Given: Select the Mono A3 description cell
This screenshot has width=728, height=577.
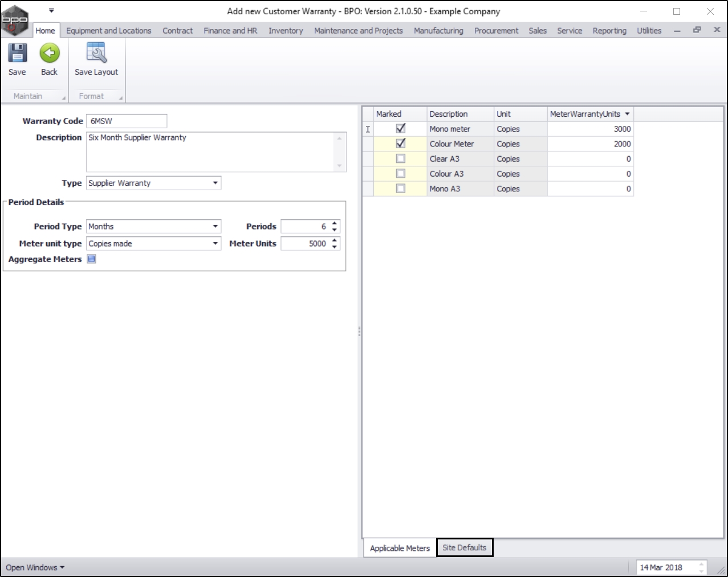Looking at the screenshot, I should (460, 189).
